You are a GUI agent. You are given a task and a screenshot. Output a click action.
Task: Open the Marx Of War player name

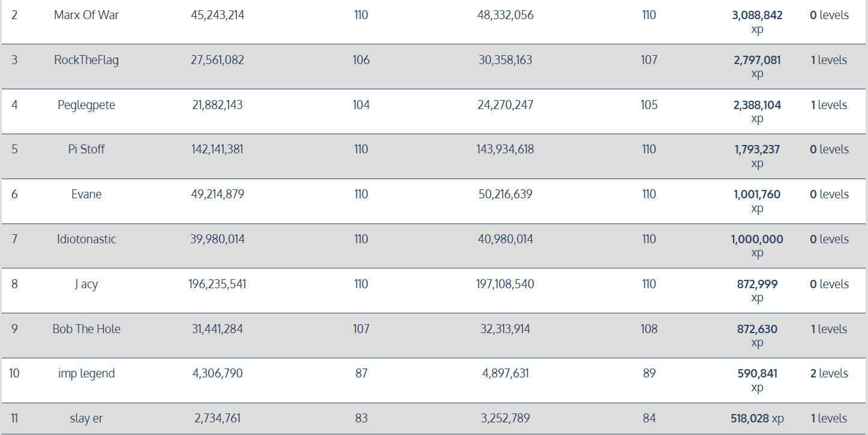point(86,15)
